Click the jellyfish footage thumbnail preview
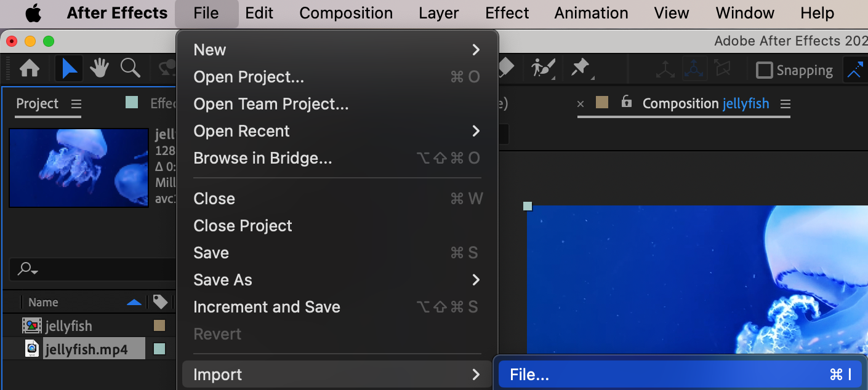This screenshot has height=390, width=868. click(x=79, y=167)
